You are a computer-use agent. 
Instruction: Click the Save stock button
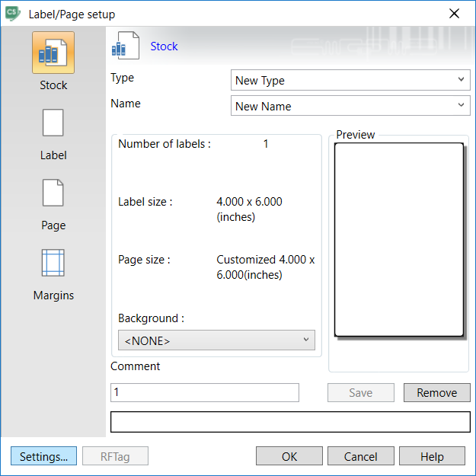360,392
